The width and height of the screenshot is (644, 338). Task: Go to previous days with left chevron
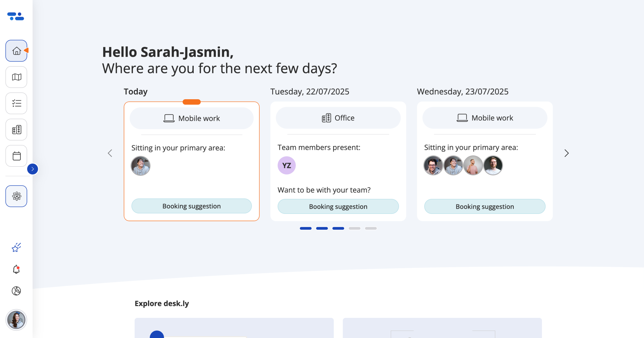pos(110,153)
